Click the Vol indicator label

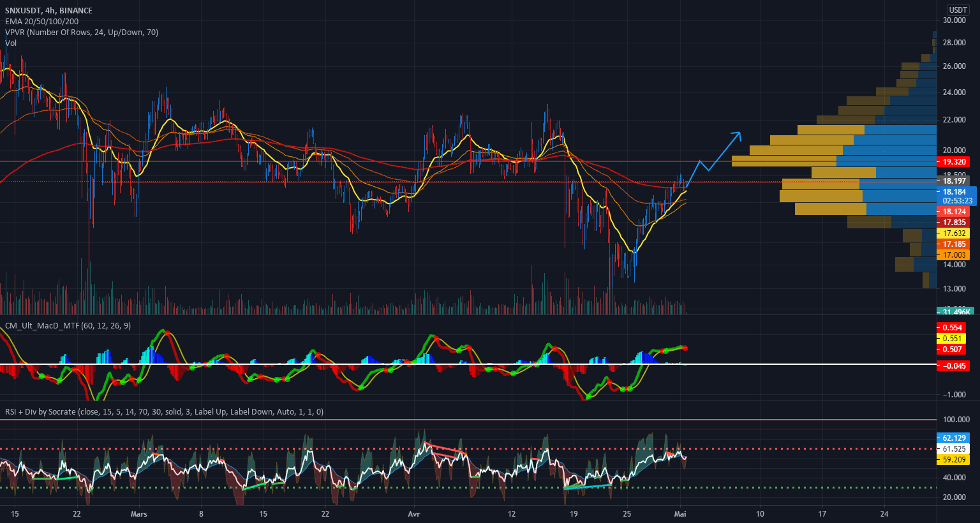click(11, 43)
